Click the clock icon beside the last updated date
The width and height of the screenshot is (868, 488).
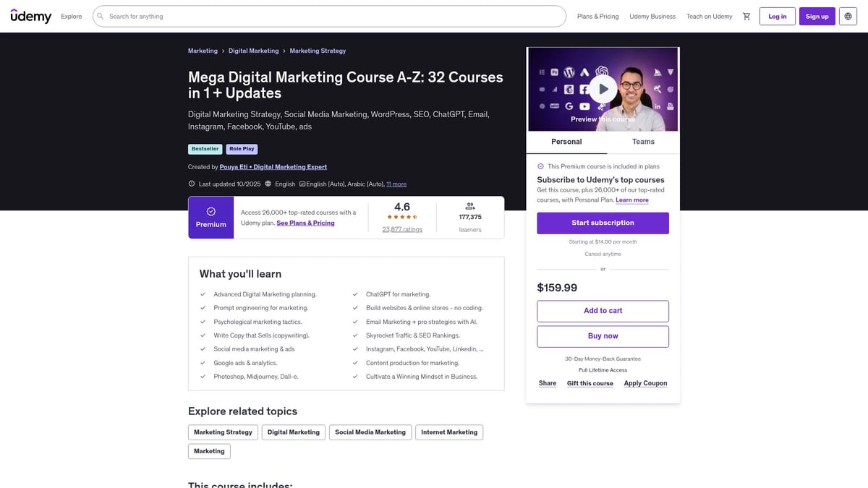(190, 183)
